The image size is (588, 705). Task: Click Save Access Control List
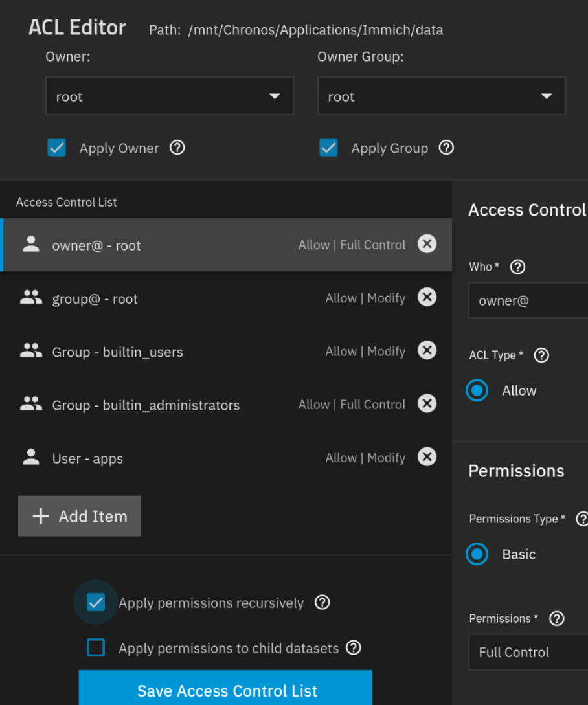click(x=225, y=690)
